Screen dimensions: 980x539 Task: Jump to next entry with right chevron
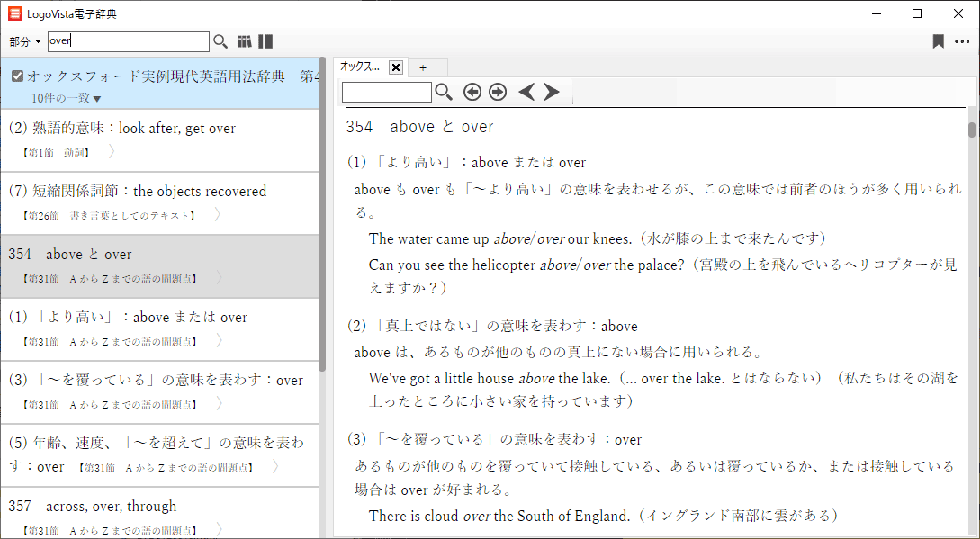[552, 92]
